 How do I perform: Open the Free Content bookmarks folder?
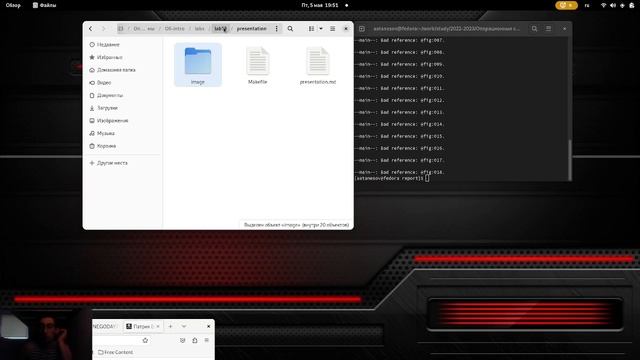click(116, 352)
